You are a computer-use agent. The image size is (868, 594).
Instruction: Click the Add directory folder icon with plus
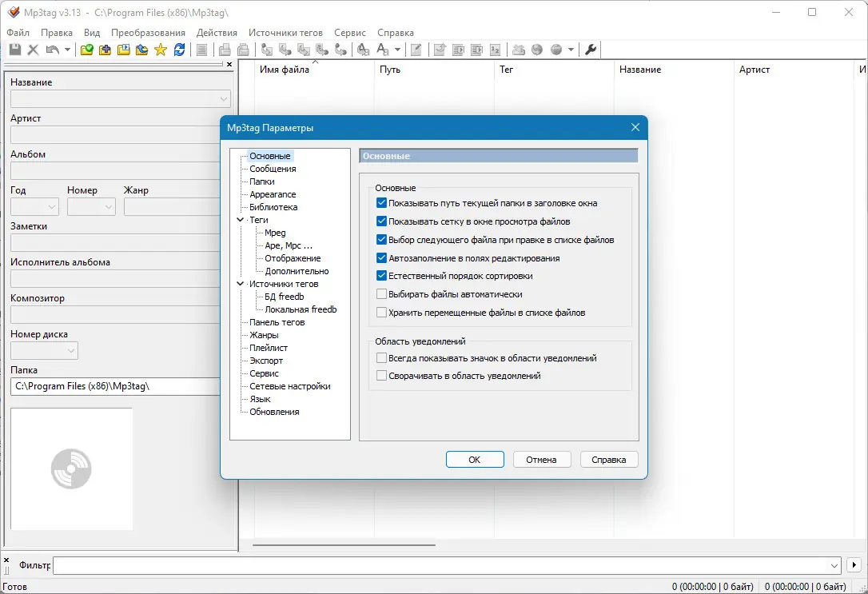[106, 50]
